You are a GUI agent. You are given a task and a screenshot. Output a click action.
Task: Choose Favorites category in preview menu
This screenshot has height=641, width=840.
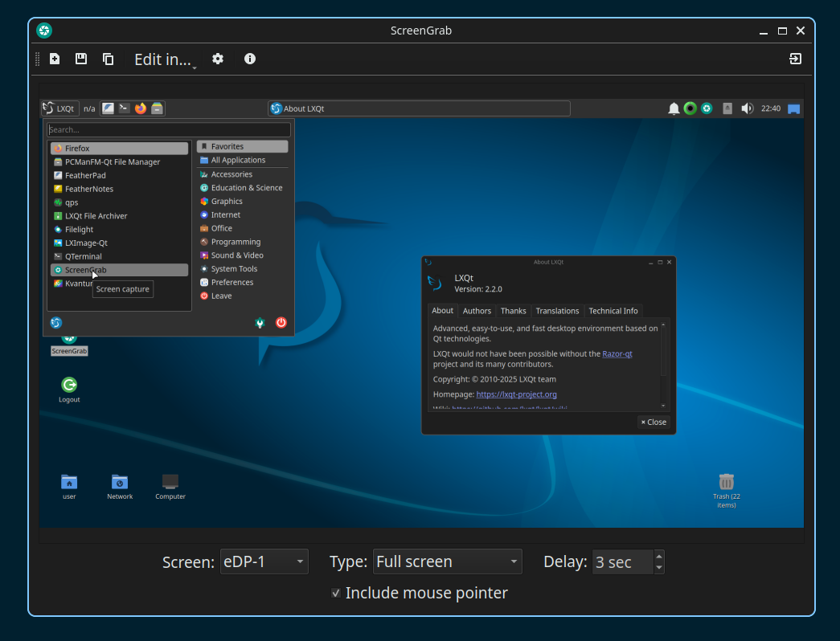(x=242, y=146)
